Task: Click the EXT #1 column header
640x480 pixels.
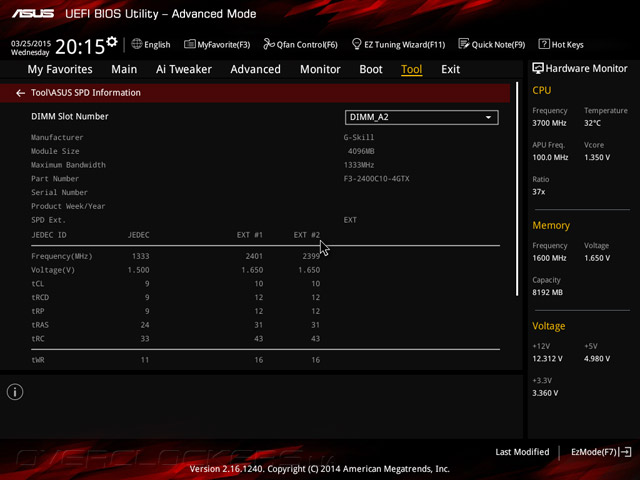Action: tap(250, 235)
